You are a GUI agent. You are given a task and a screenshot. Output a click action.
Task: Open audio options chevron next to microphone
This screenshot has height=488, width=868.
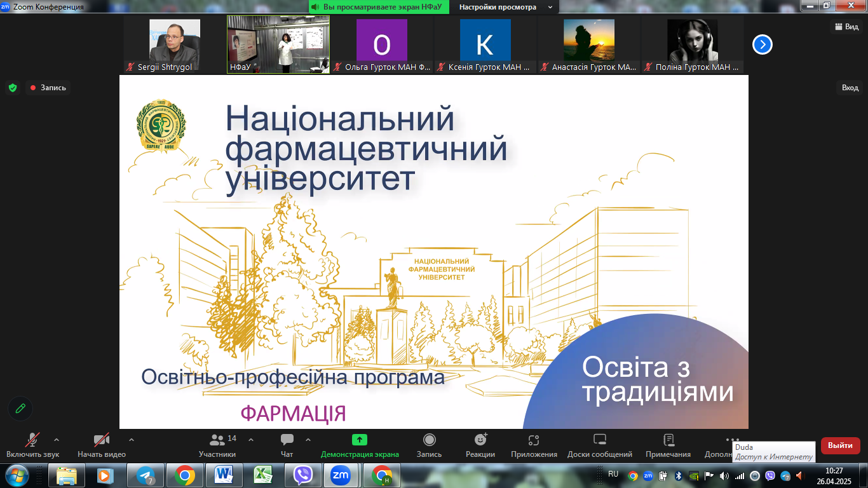click(x=57, y=440)
